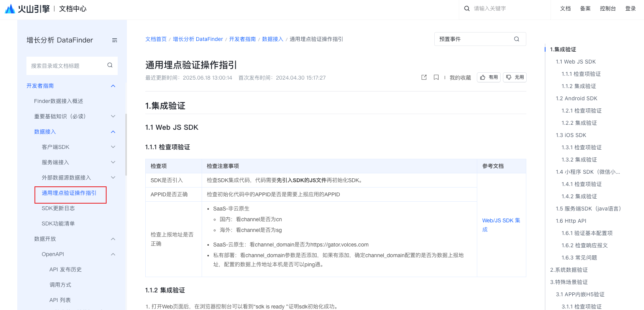
Task: Click 登录 in the top navigation
Action: [x=631, y=8]
